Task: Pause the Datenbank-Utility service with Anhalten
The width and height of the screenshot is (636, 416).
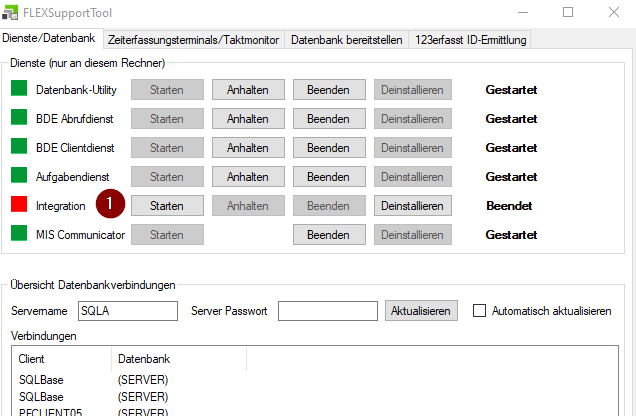Action: [x=248, y=90]
